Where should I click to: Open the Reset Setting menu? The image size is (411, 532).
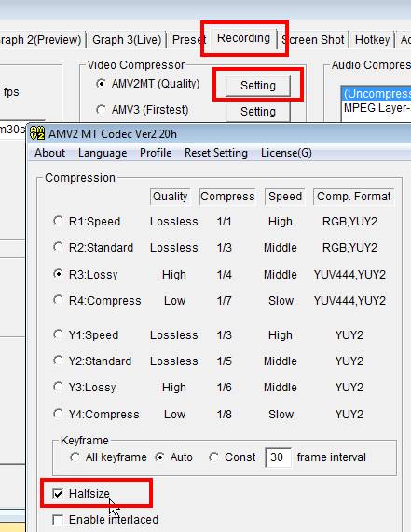click(216, 153)
